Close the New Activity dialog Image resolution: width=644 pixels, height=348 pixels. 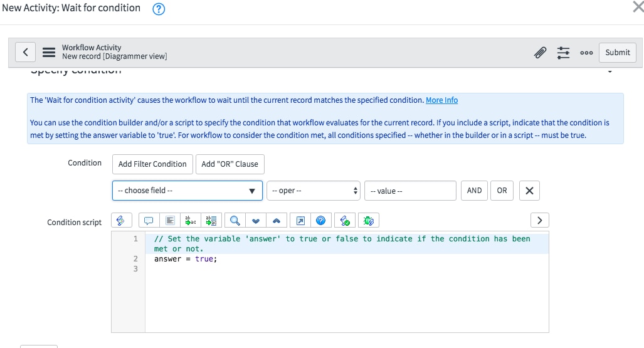(x=638, y=6)
